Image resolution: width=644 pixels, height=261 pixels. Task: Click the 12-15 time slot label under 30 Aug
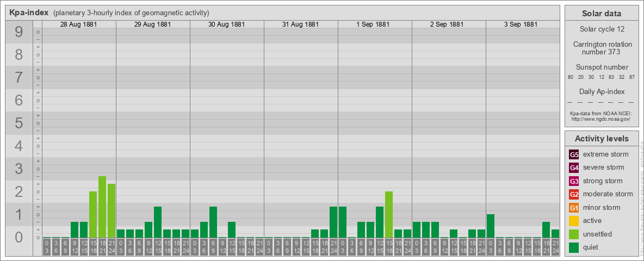tap(232, 247)
